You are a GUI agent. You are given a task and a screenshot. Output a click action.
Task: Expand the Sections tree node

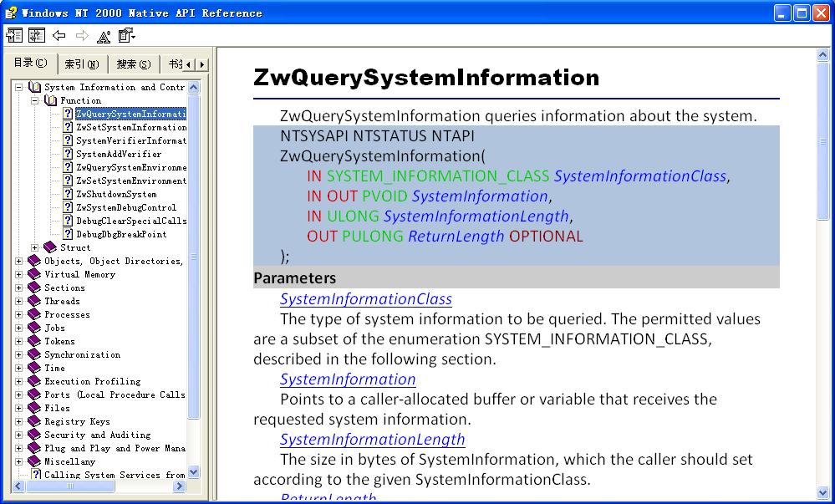tap(18, 288)
